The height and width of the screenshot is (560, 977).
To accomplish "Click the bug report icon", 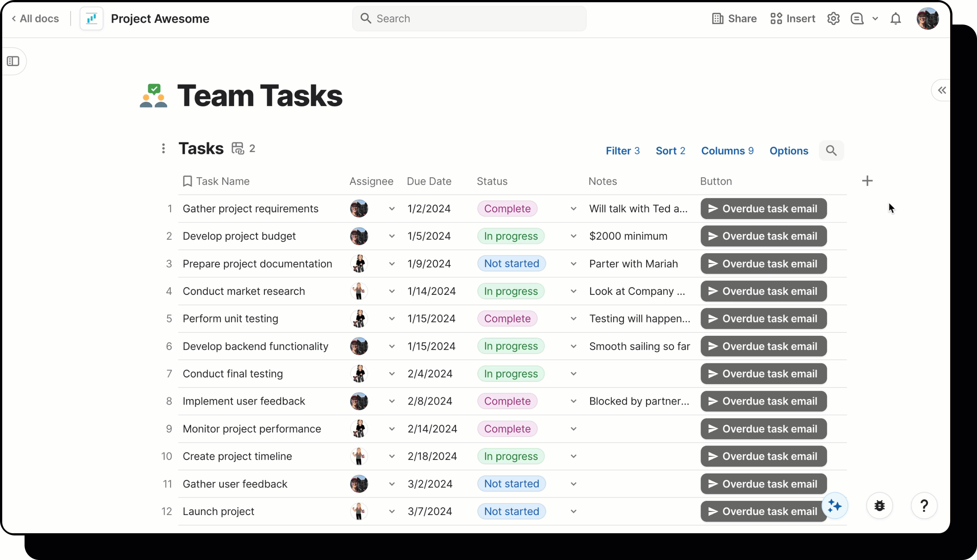I will [x=879, y=506].
